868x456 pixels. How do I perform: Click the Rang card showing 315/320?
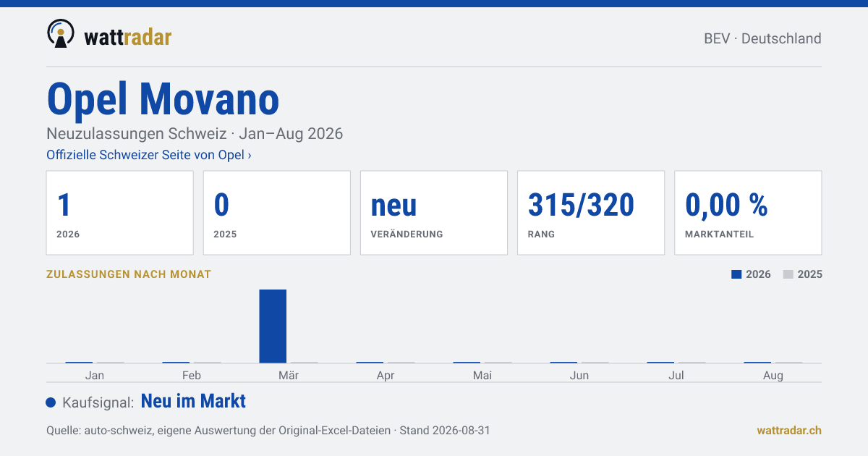pyautogui.click(x=591, y=213)
